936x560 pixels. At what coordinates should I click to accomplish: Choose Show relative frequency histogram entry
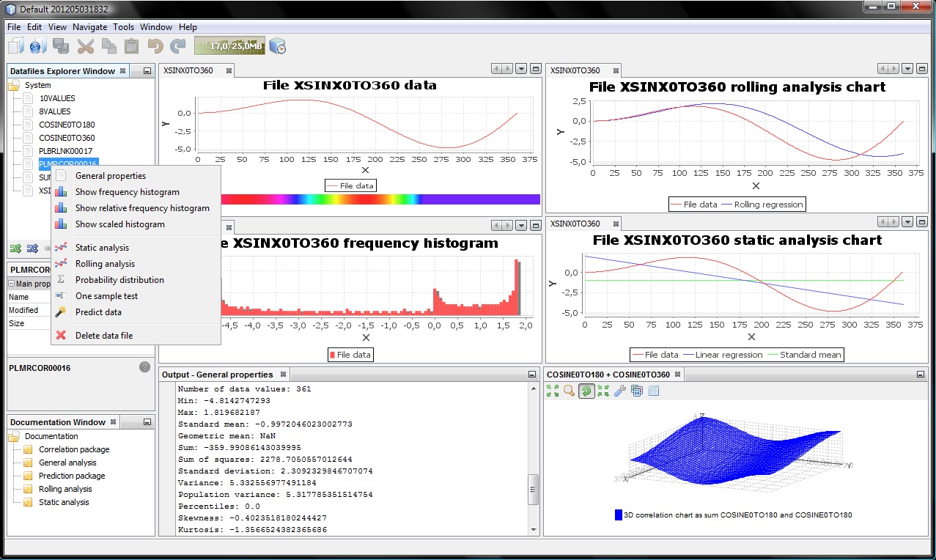[x=136, y=208]
